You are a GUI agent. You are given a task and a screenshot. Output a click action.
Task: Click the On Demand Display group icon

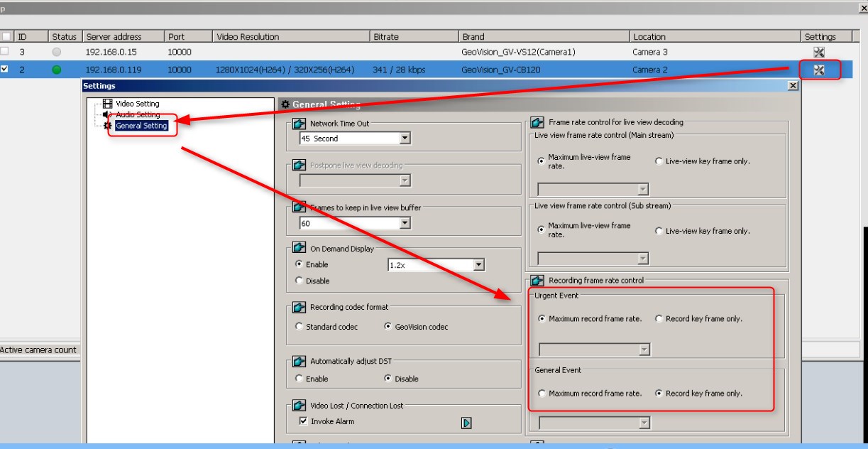pos(300,249)
